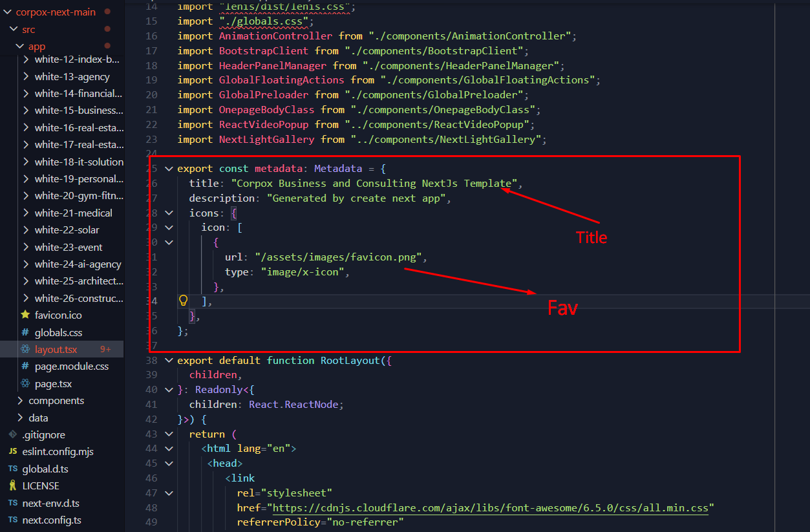This screenshot has width=810, height=532.
Task: Click the global.d.ts TS icon
Action: click(x=13, y=469)
